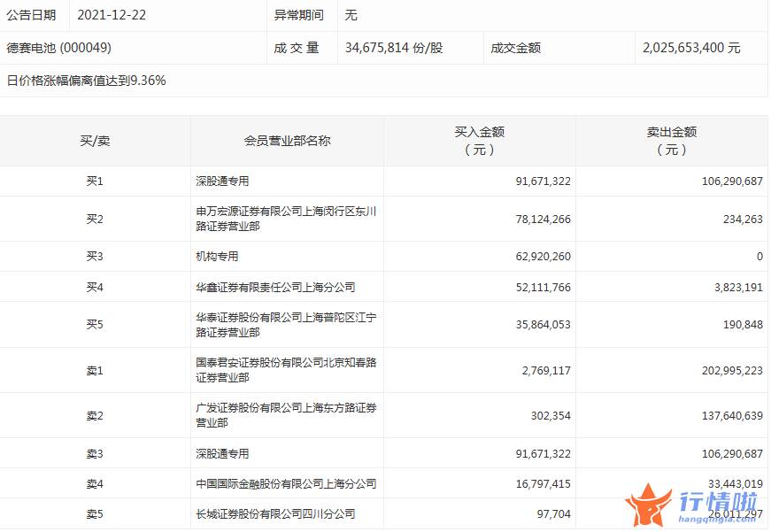Select the 卖4 row label

(x=95, y=484)
